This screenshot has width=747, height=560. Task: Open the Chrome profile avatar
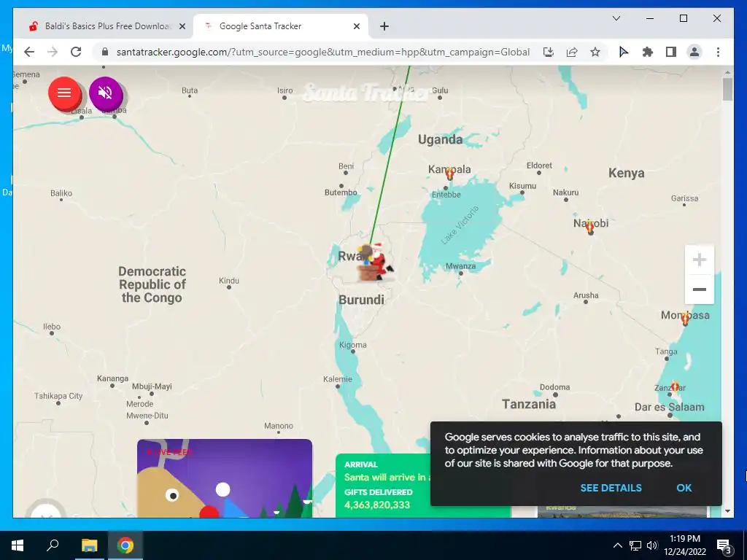tap(694, 52)
